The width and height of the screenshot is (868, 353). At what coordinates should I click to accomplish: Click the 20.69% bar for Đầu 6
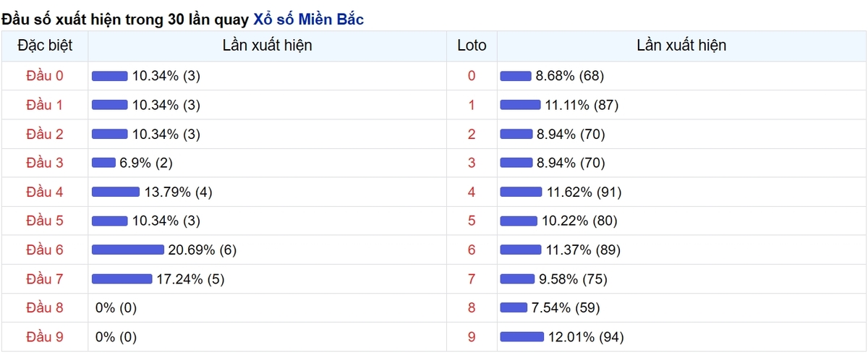[x=128, y=250]
